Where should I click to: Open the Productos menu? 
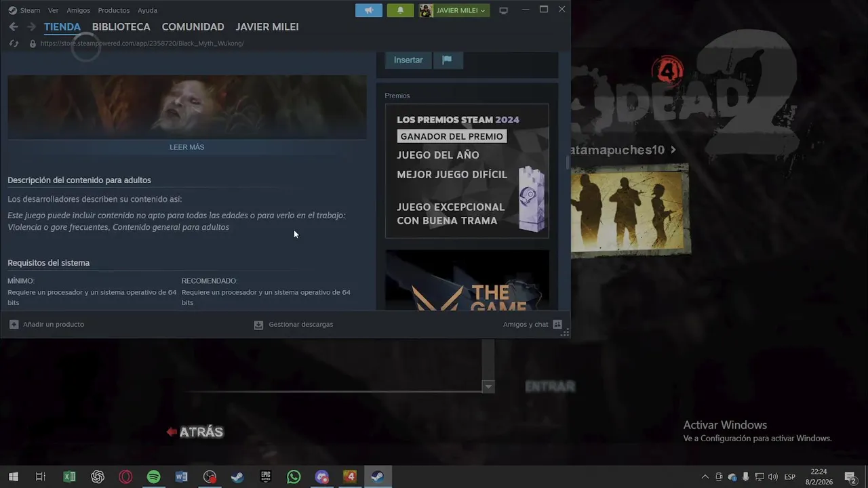point(113,10)
